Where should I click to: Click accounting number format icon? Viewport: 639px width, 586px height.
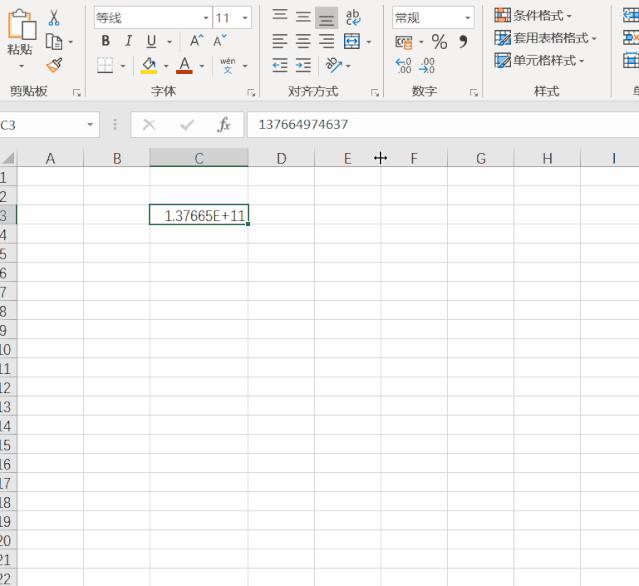404,42
